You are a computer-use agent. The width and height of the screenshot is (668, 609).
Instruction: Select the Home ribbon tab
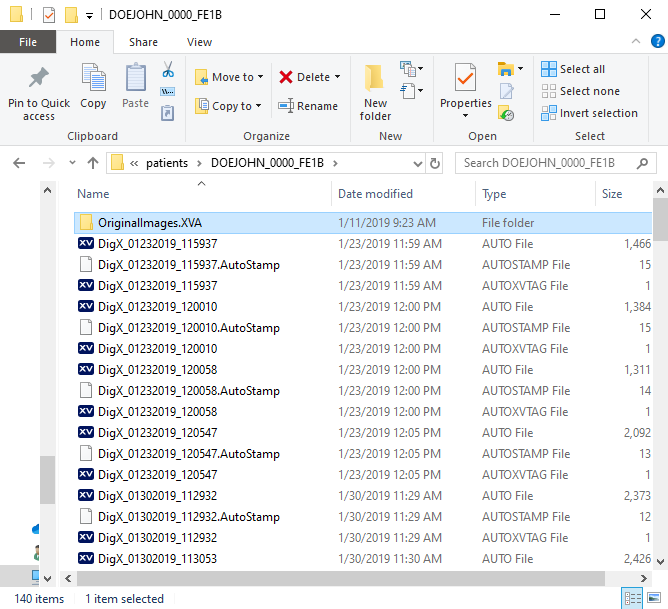[85, 42]
